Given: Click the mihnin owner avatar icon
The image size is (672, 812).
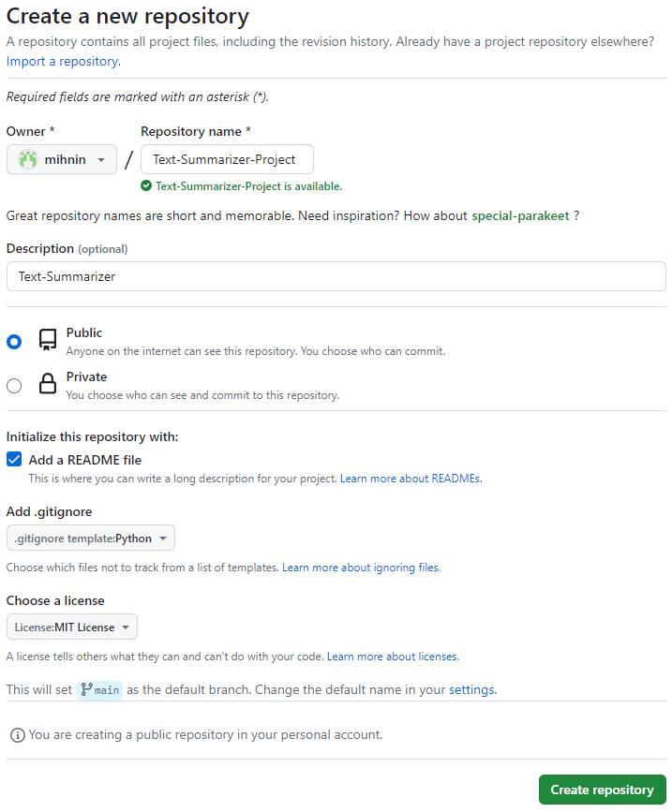Looking at the screenshot, I should point(29,159).
